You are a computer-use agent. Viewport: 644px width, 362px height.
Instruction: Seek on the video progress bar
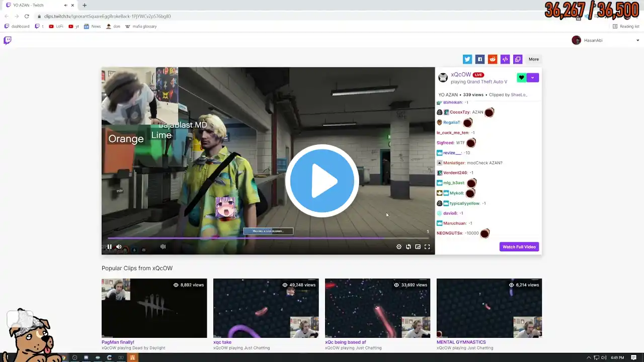[268, 238]
